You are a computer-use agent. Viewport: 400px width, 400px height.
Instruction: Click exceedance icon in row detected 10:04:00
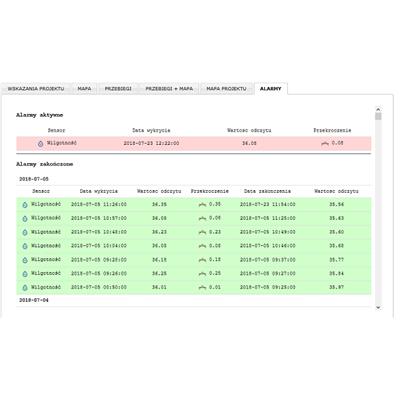tap(202, 246)
